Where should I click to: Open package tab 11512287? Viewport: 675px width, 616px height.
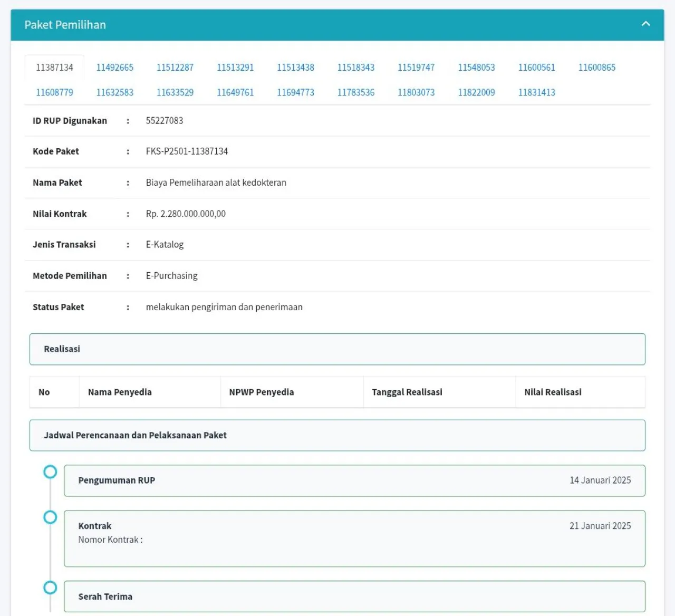pos(175,68)
